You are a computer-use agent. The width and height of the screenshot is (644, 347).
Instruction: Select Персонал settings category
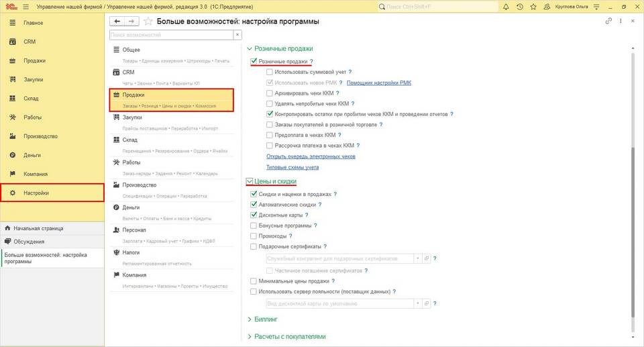[172, 235]
